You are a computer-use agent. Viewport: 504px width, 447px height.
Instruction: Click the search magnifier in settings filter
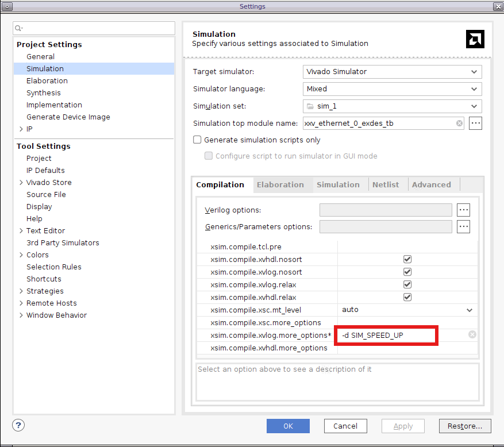[x=18, y=28]
